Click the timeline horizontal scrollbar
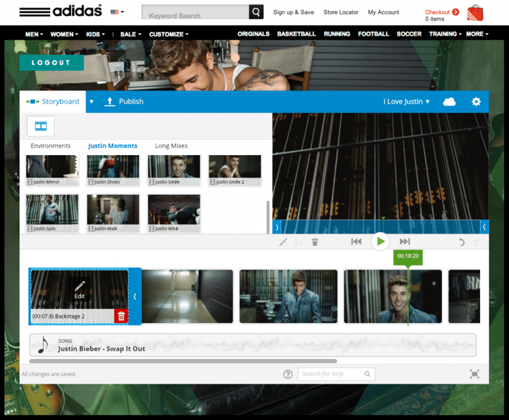This screenshot has height=420, width=509. click(183, 361)
